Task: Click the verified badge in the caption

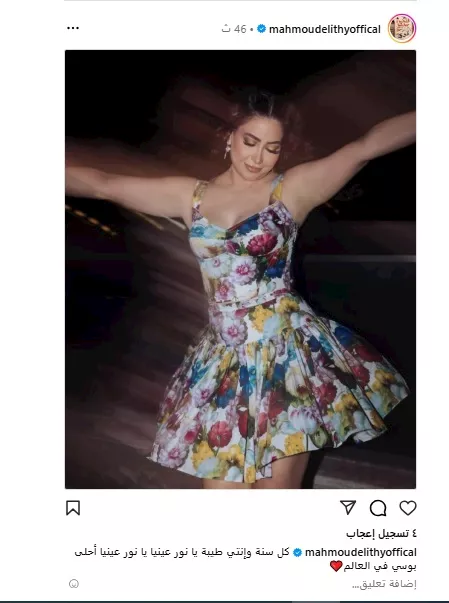Action: 298,553
